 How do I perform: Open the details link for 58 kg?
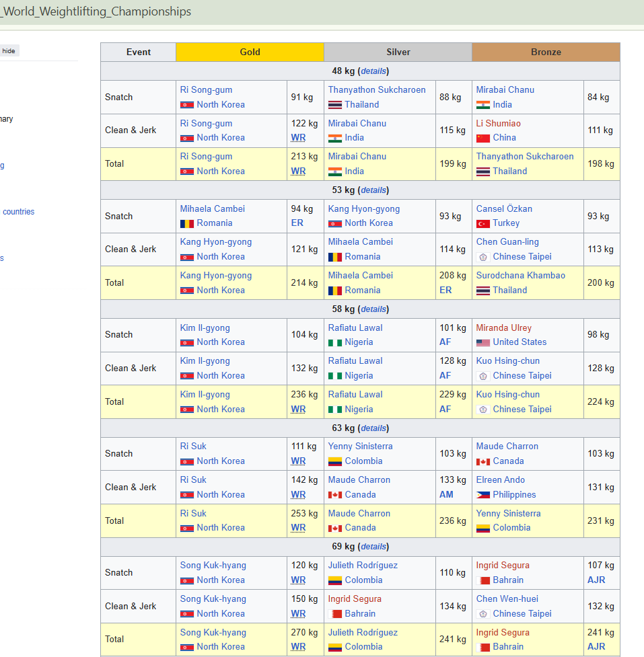pyautogui.click(x=373, y=309)
